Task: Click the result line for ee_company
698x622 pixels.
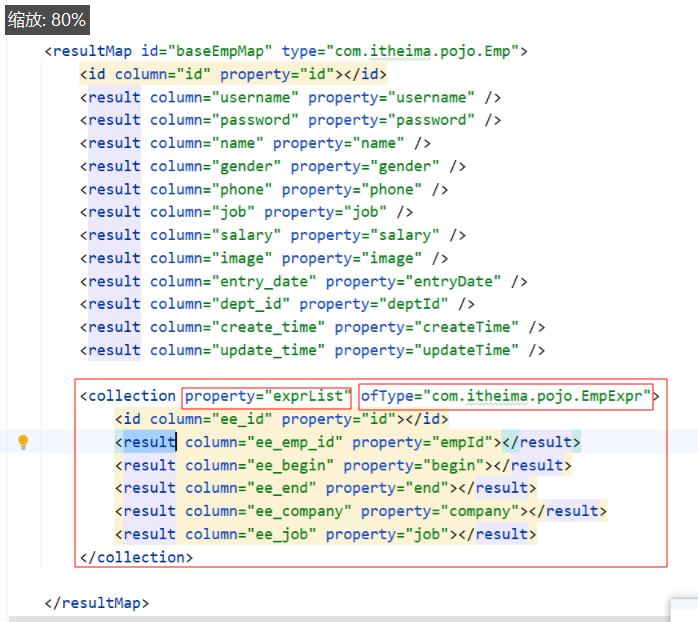Action: point(361,511)
